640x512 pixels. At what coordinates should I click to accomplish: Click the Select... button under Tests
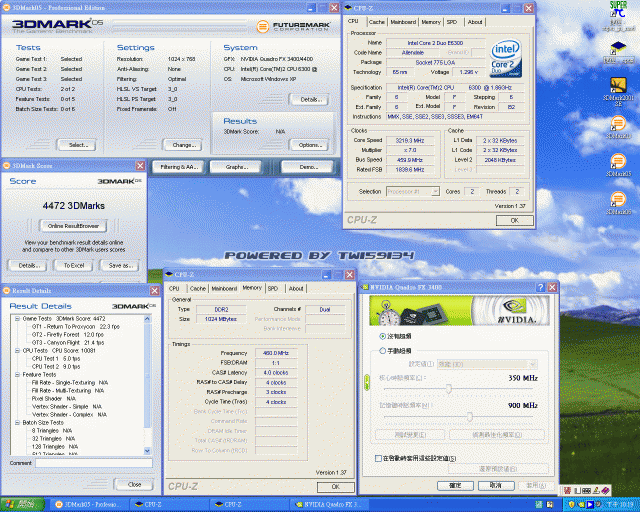(77, 145)
